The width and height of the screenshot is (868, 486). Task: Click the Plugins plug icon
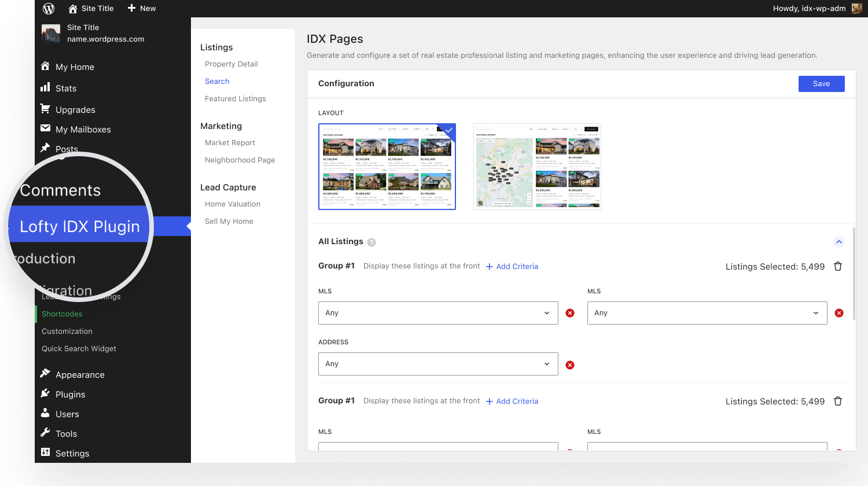45,393
